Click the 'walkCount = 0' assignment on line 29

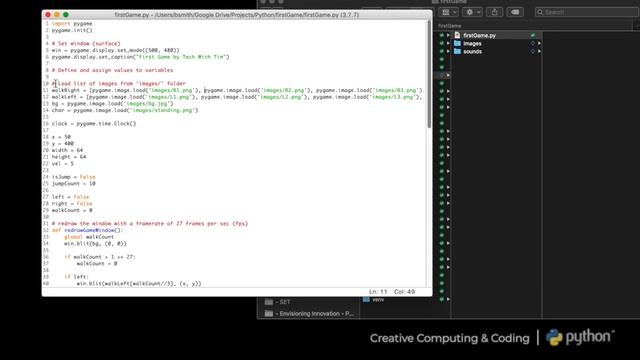[x=72, y=210]
